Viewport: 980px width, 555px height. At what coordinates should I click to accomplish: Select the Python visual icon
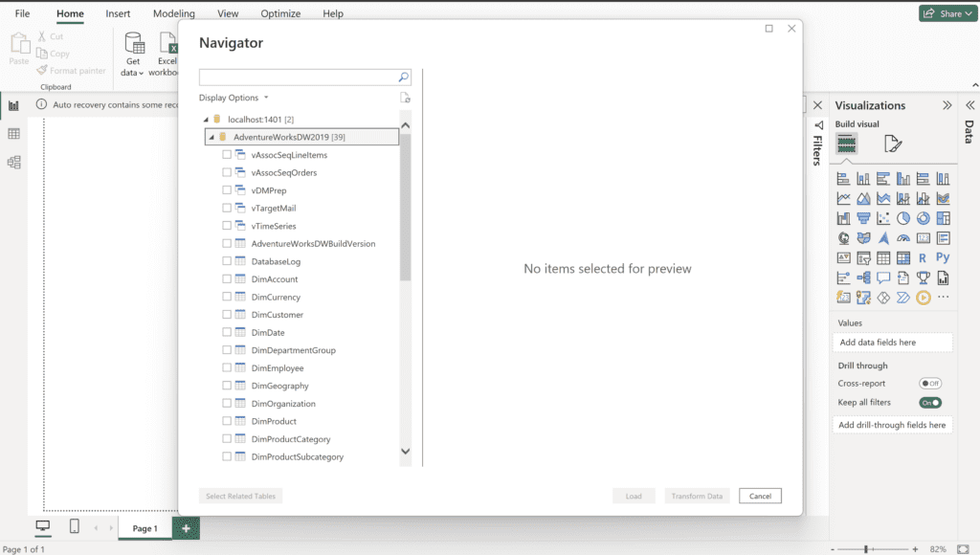[943, 257]
